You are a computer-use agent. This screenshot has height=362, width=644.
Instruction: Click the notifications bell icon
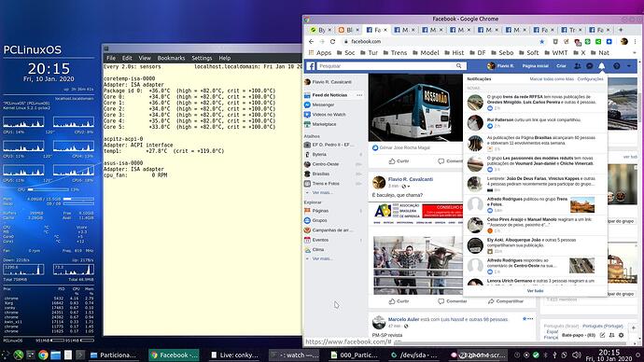pos(602,66)
